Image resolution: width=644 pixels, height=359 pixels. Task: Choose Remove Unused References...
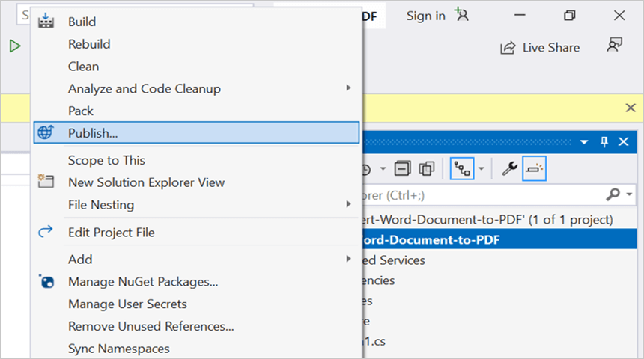click(196, 326)
